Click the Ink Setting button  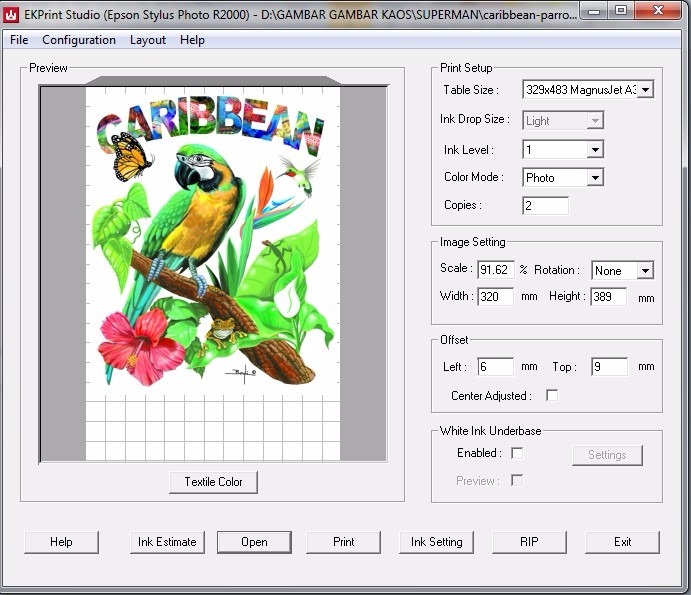pos(436,542)
